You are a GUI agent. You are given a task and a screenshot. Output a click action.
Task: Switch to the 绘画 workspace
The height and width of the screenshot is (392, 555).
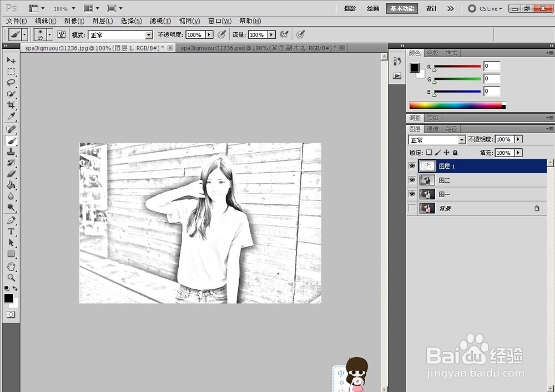click(x=373, y=8)
